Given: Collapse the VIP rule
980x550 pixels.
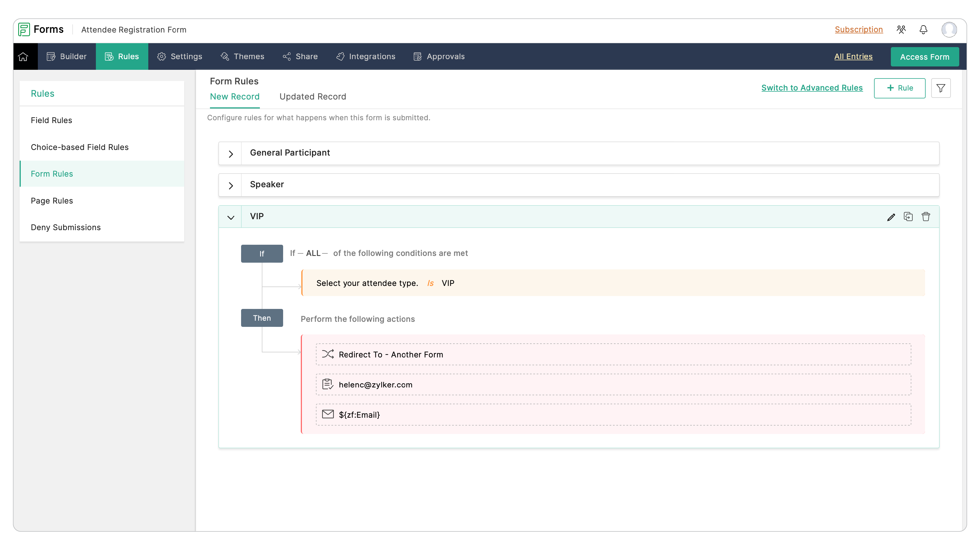Looking at the screenshot, I should click(x=230, y=217).
